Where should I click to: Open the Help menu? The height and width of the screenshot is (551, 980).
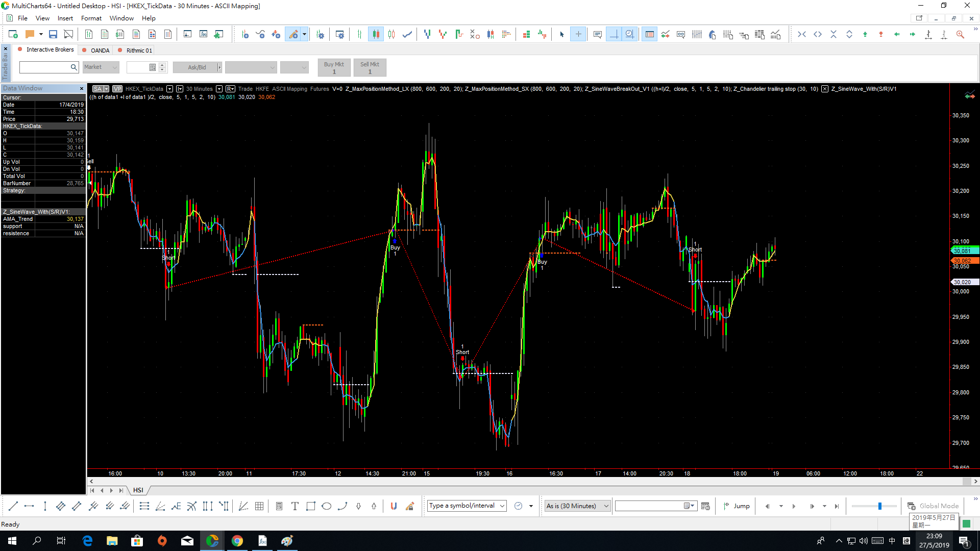[149, 18]
